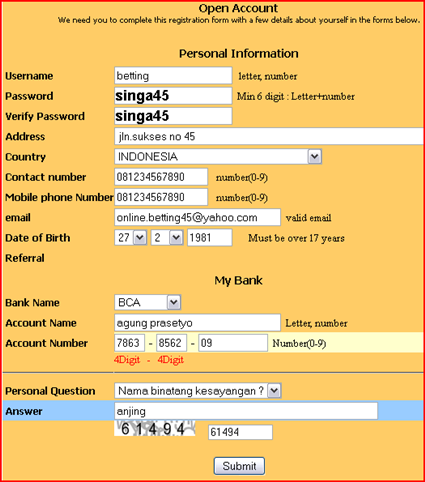This screenshot has width=425, height=482.
Task: Submit the registration form
Action: tap(239, 466)
